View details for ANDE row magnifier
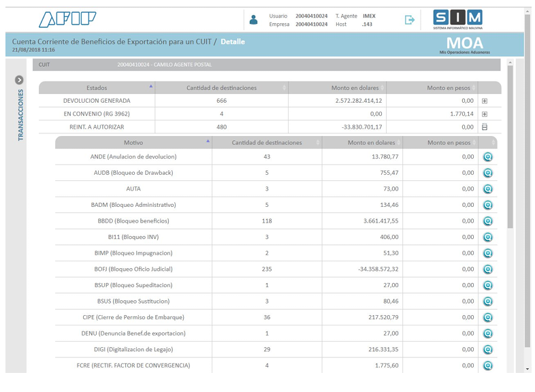Screen dimensions: 535x392 click(x=487, y=157)
